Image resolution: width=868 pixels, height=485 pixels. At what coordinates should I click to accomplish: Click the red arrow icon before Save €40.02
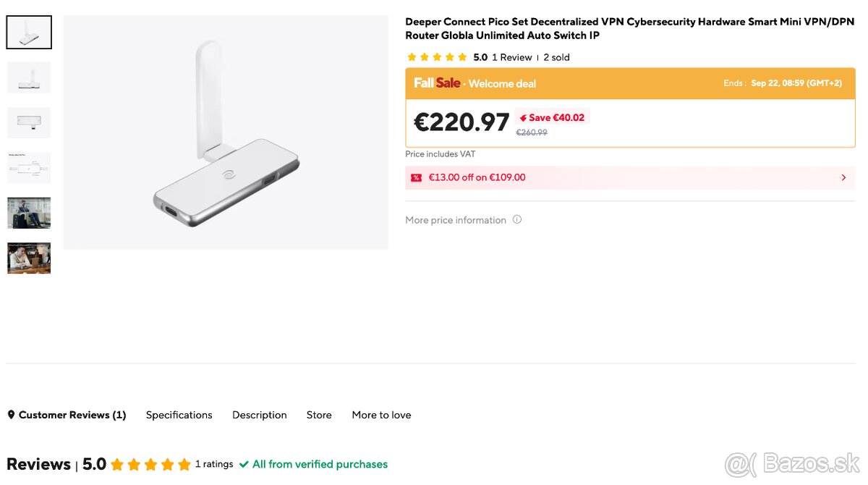(523, 117)
